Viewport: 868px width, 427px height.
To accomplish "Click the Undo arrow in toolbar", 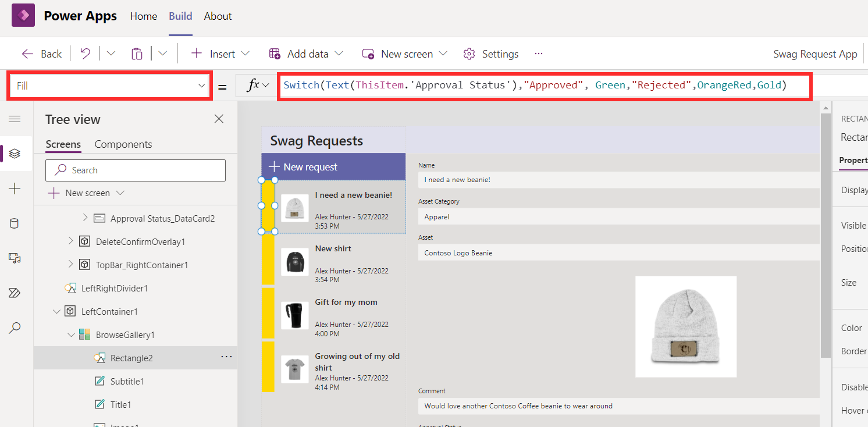I will [x=86, y=54].
